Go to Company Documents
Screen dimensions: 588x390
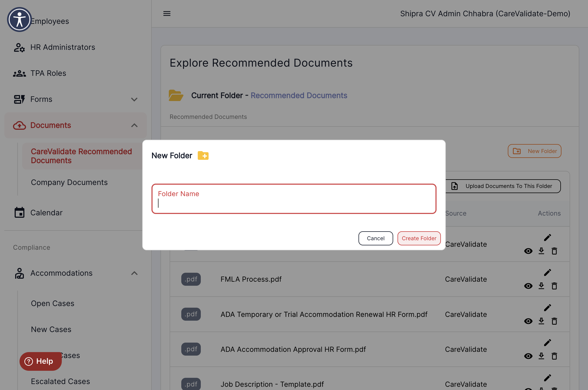[x=69, y=183]
